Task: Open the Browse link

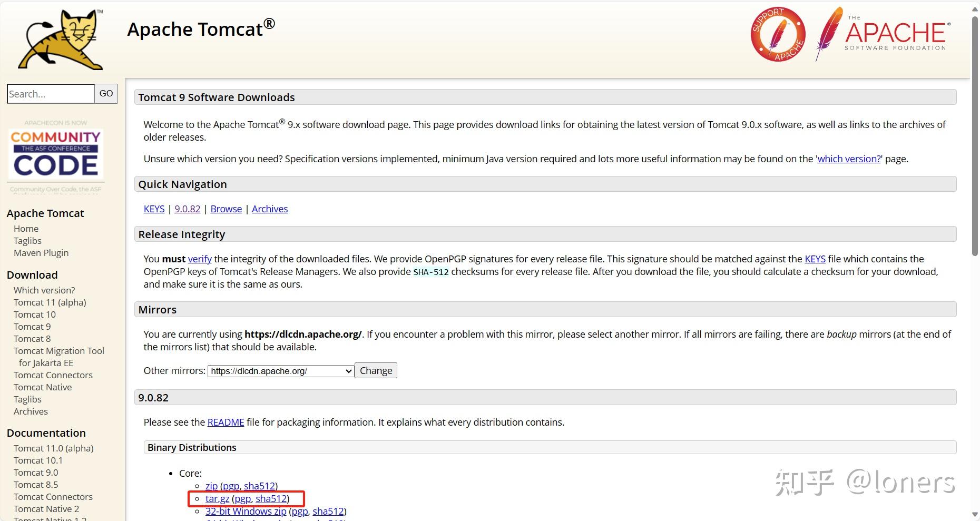Action: 226,209
